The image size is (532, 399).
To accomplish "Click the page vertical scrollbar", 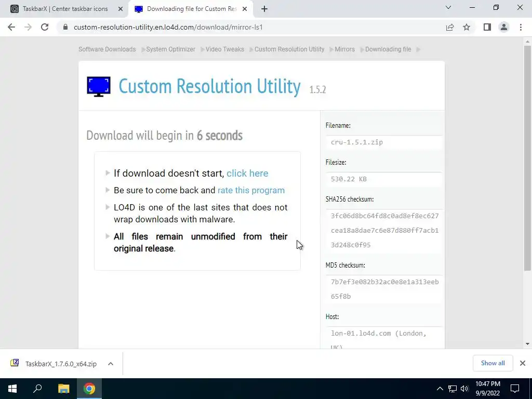I will coord(527,158).
